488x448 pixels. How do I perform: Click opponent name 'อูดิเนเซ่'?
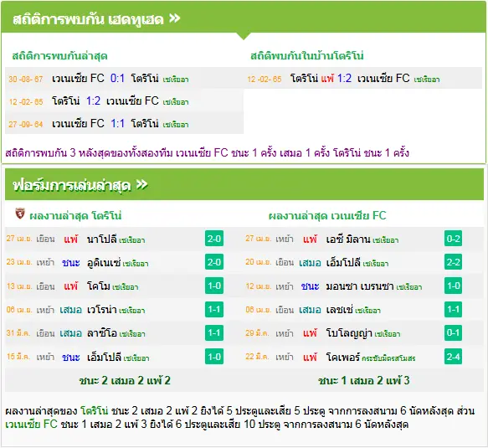[104, 263]
